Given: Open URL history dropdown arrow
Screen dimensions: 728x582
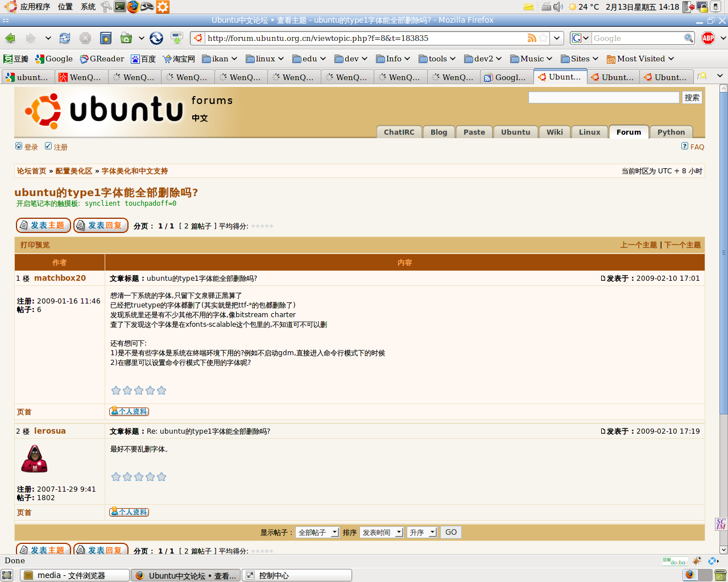Looking at the screenshot, I should point(557,38).
